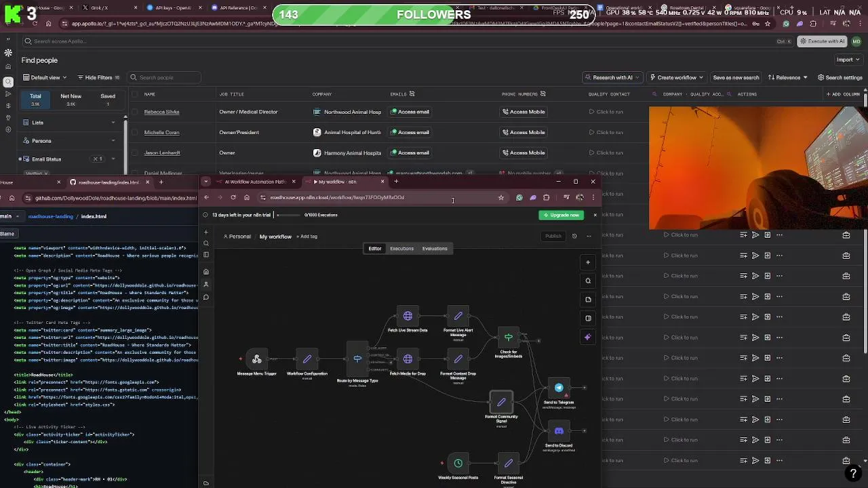The height and width of the screenshot is (488, 868).
Task: Select the Saved people tab
Action: click(108, 100)
